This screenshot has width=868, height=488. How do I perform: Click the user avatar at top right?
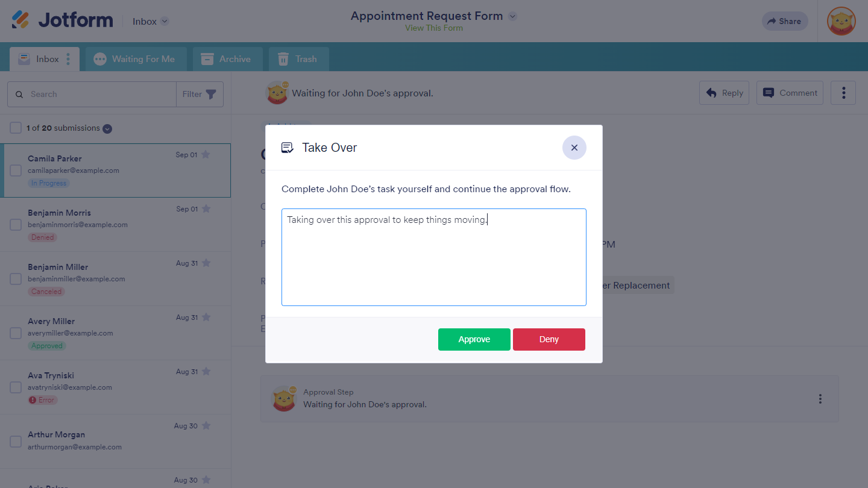(841, 21)
